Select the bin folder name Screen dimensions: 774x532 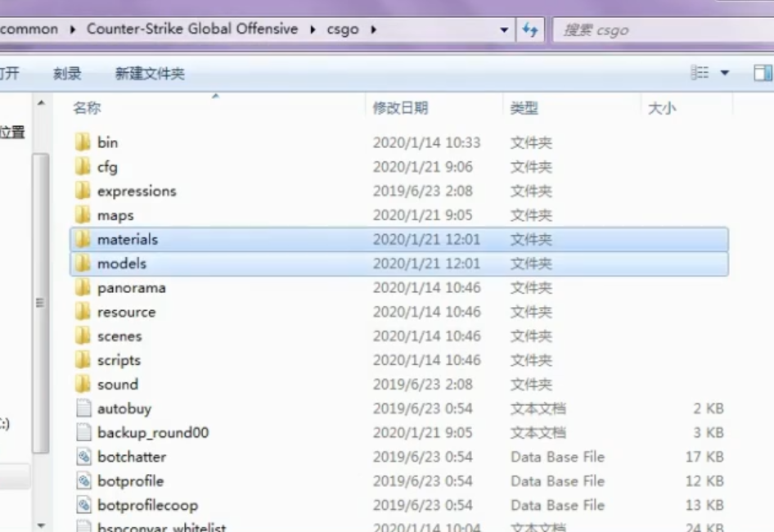108,142
